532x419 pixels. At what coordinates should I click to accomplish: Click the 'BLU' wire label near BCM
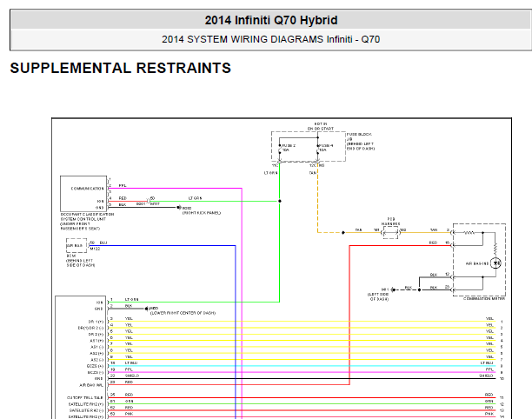pyautogui.click(x=103, y=243)
